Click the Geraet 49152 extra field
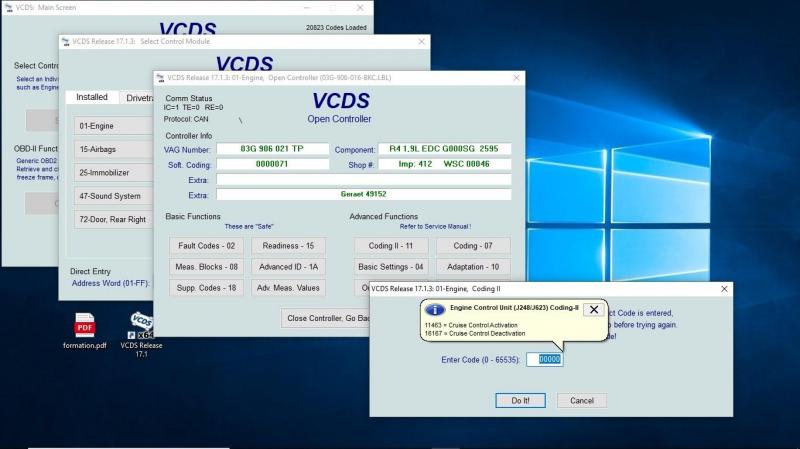 (x=364, y=194)
